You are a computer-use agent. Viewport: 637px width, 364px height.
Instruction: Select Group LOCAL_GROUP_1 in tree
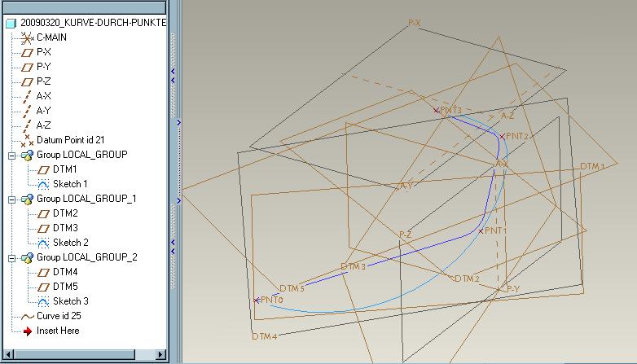pyautogui.click(x=86, y=198)
